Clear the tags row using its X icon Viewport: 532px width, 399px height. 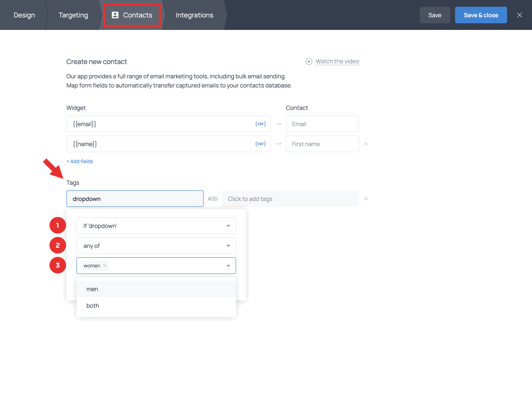pos(366,198)
